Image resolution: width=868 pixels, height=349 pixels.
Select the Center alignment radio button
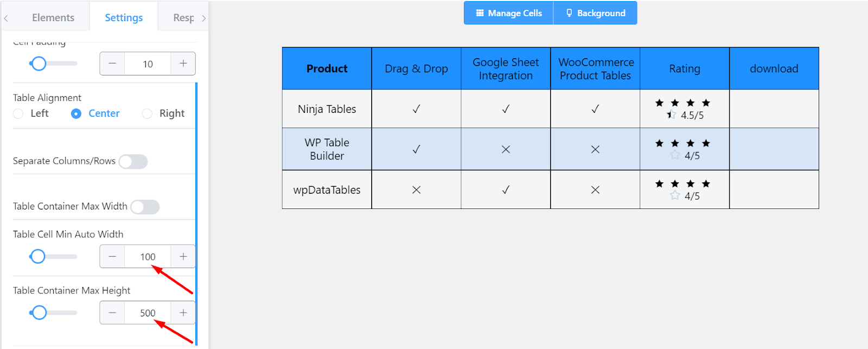pyautogui.click(x=76, y=113)
